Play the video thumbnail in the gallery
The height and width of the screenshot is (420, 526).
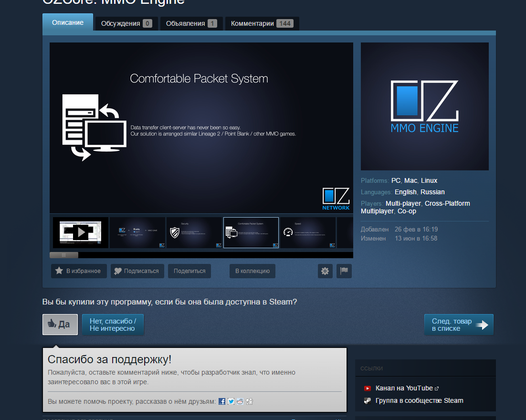[x=81, y=232]
